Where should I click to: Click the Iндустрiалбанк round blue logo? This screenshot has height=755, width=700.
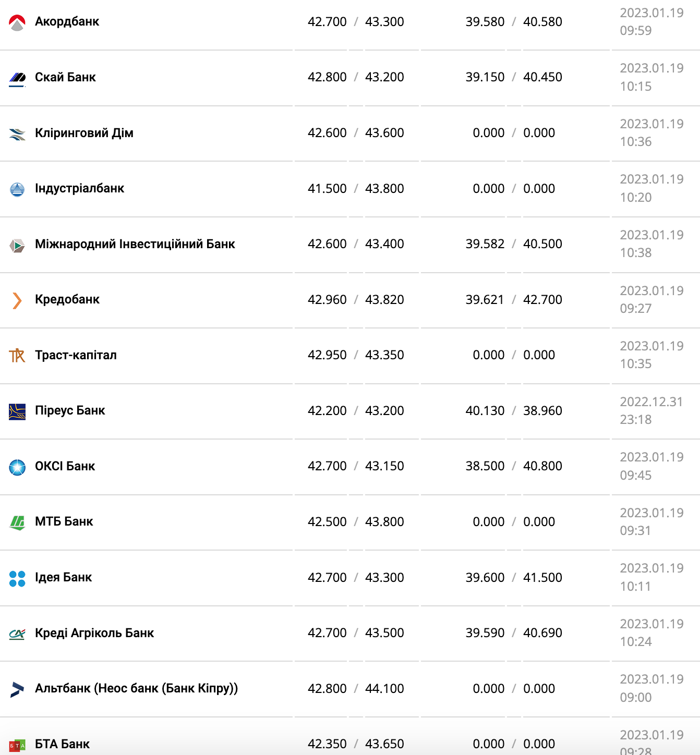pyautogui.click(x=17, y=189)
